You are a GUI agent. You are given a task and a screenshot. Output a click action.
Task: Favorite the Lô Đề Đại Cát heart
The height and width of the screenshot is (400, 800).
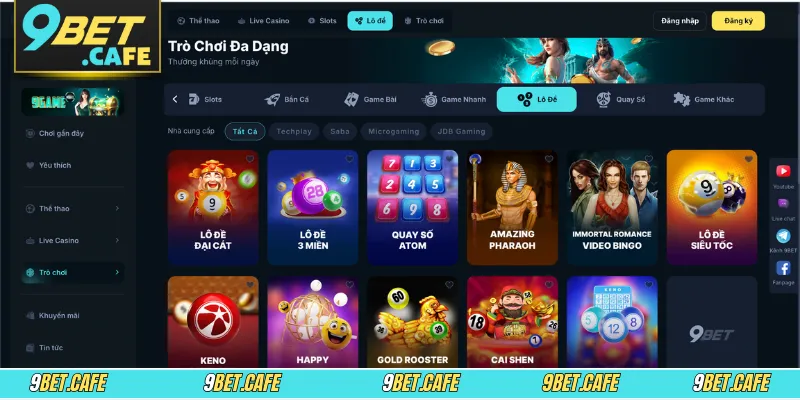coord(250,159)
